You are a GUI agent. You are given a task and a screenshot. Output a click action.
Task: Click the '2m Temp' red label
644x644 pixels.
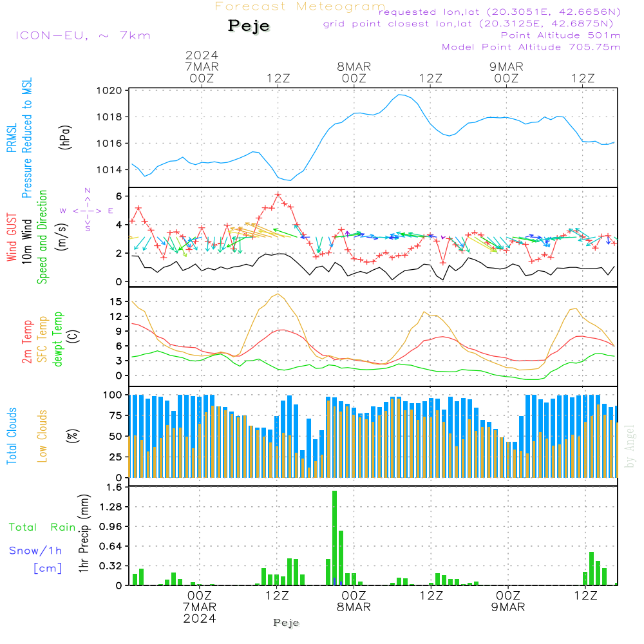click(26, 342)
